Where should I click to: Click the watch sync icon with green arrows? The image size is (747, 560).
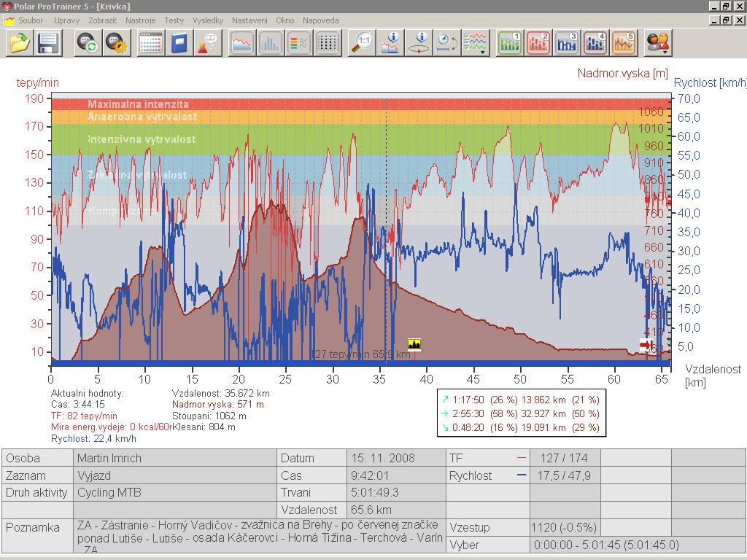click(88, 44)
